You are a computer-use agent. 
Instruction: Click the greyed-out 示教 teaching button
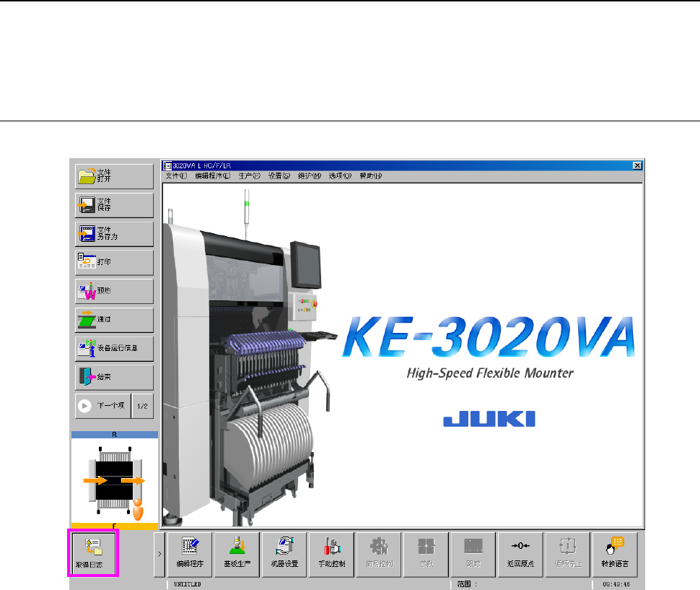tap(426, 555)
